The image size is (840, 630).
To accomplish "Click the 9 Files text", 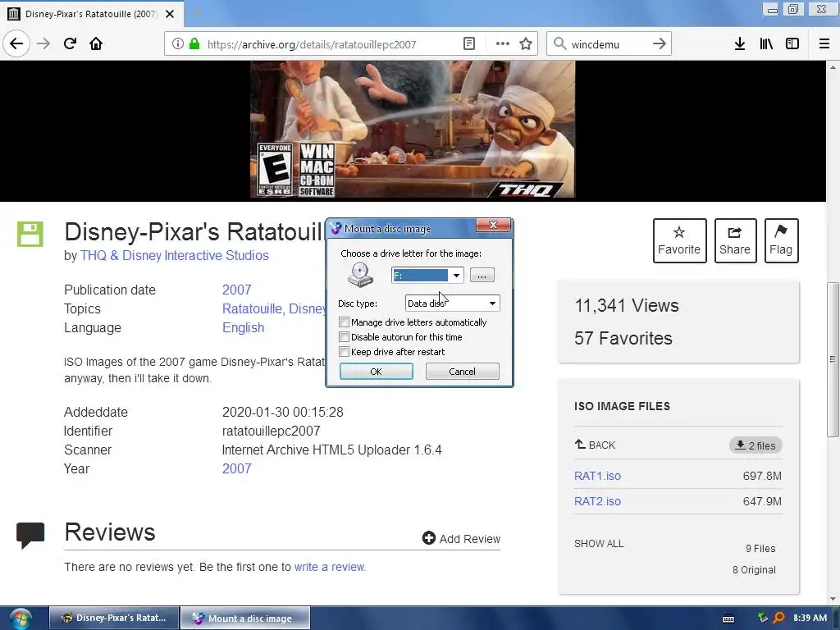I will tap(760, 549).
